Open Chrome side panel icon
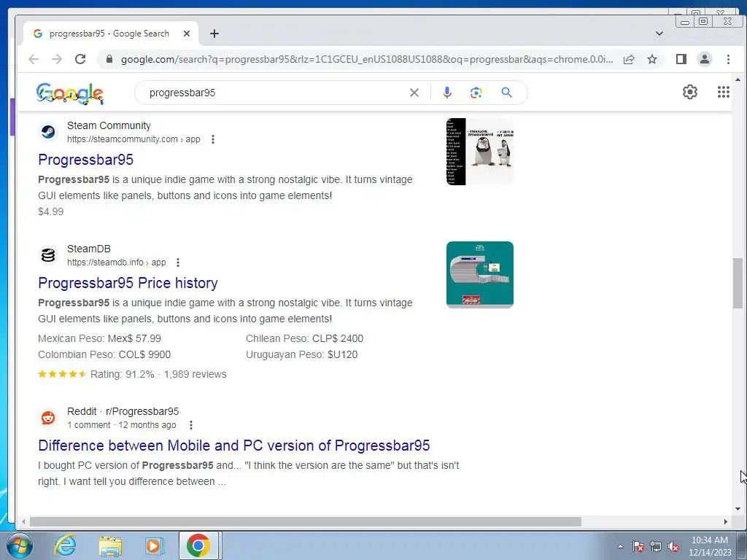The width and height of the screenshot is (747, 560). click(681, 59)
